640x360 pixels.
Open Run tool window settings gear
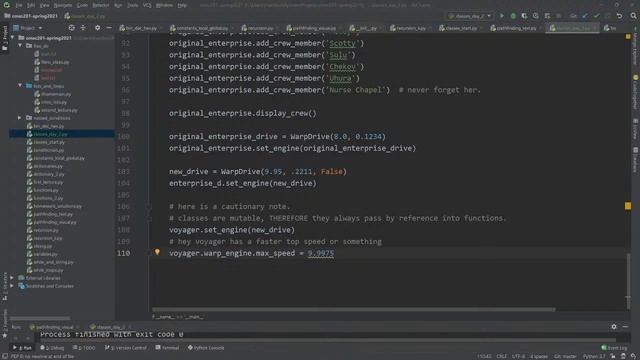614,327
